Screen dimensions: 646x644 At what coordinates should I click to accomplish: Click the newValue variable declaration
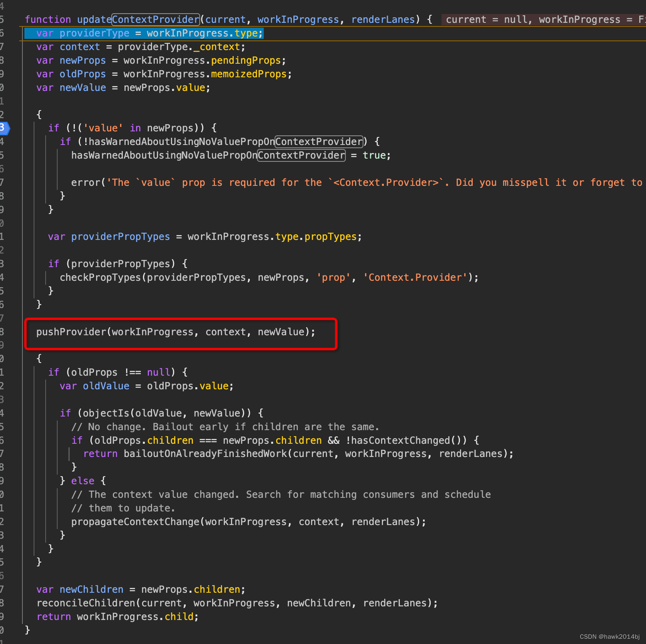[x=83, y=88]
